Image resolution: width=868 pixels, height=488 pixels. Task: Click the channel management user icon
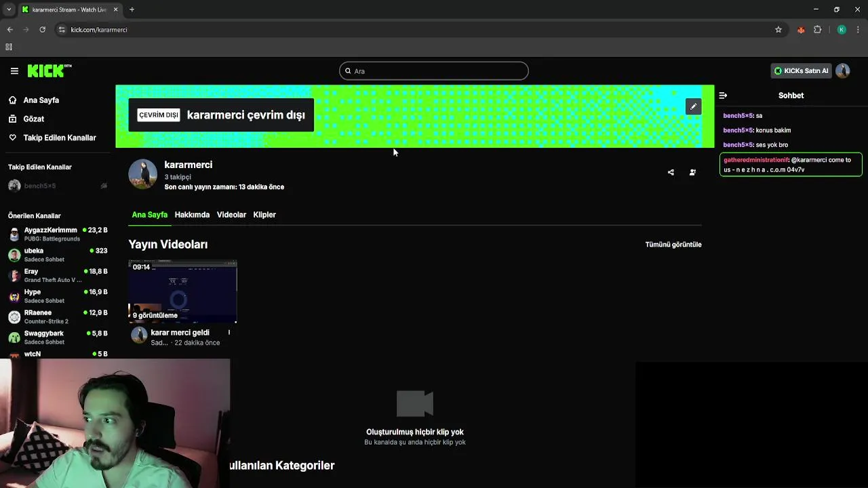[692, 172]
